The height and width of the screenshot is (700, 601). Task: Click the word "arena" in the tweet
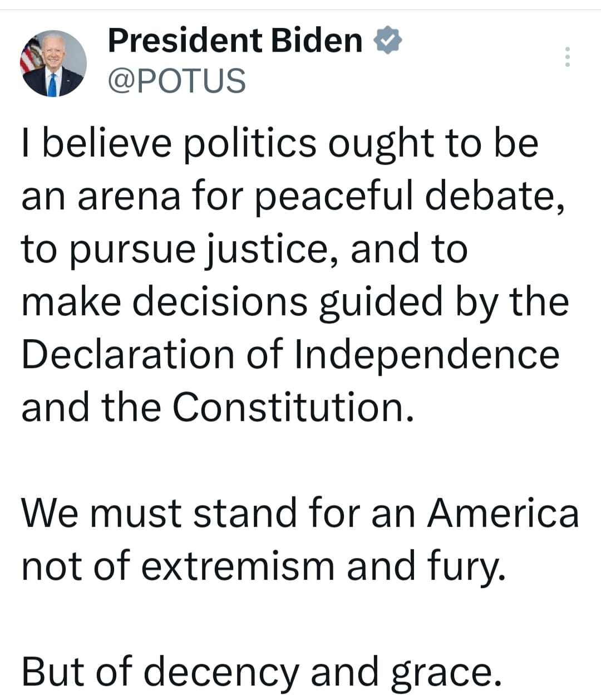129,197
